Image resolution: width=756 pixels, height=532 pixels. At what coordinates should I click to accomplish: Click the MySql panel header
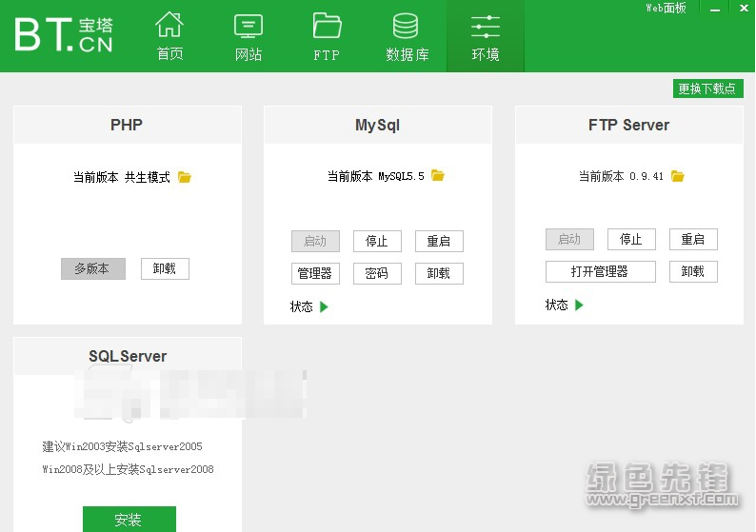tap(377, 125)
